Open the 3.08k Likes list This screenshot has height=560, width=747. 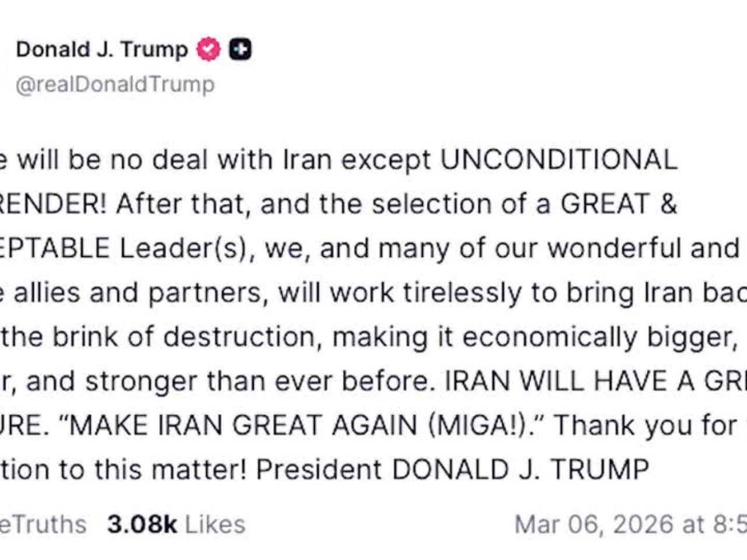176,524
